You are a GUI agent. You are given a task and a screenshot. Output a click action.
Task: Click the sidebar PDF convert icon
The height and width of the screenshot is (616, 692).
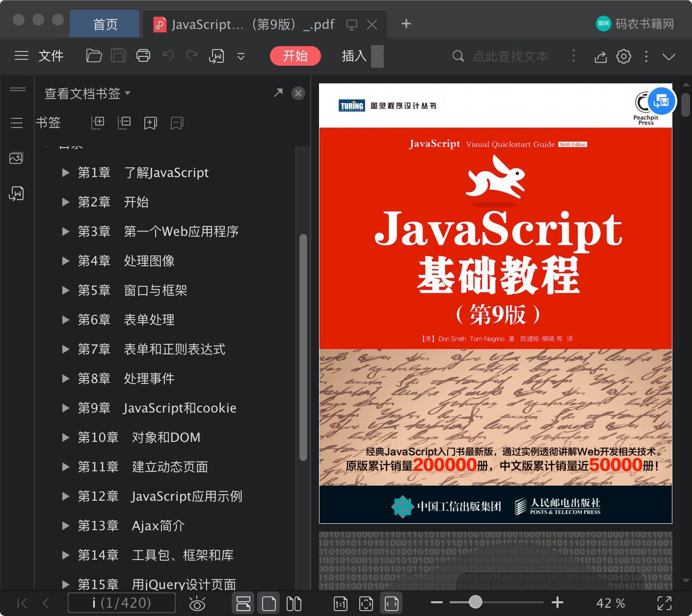point(16,194)
